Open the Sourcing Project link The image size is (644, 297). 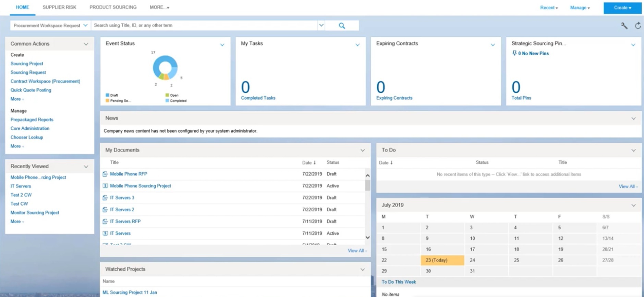[x=27, y=64]
